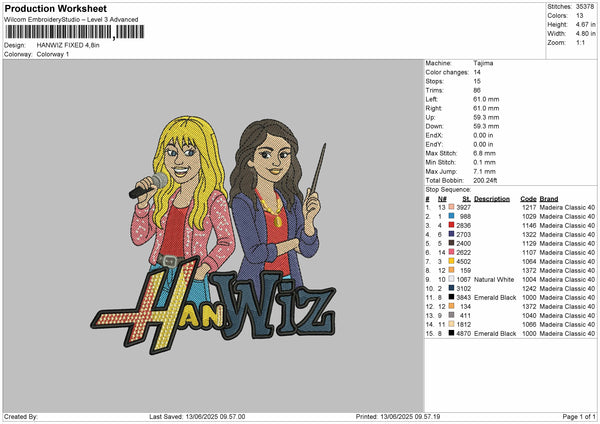Click 'Last Saved: 13/06/2025 09.57.00' footer text
Screen dimensions: 600x424
pos(197,416)
